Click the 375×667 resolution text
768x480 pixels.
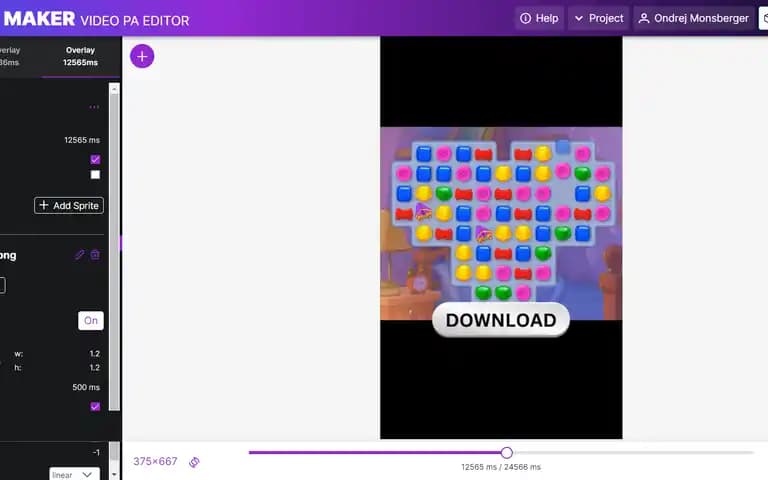(x=155, y=461)
